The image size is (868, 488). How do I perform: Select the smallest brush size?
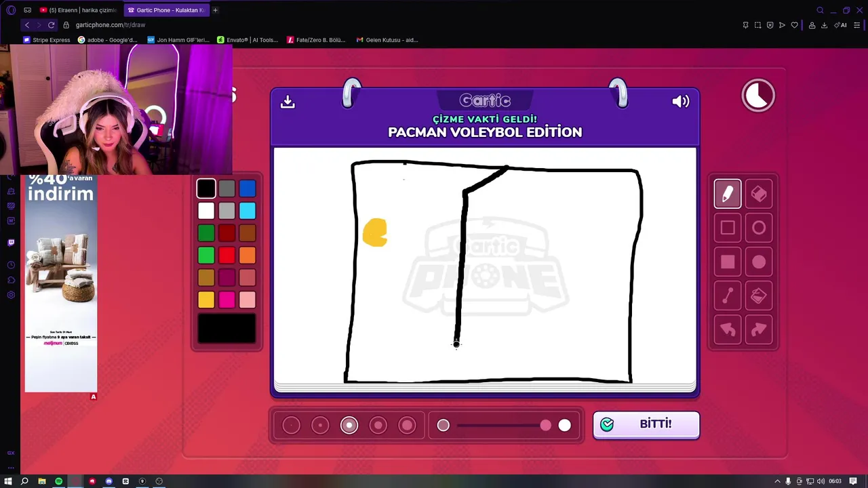point(291,425)
